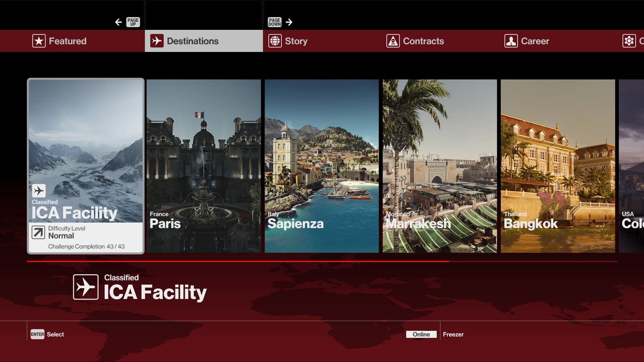Click the Featured star icon
Viewport: 644px width, 362px height.
click(39, 41)
